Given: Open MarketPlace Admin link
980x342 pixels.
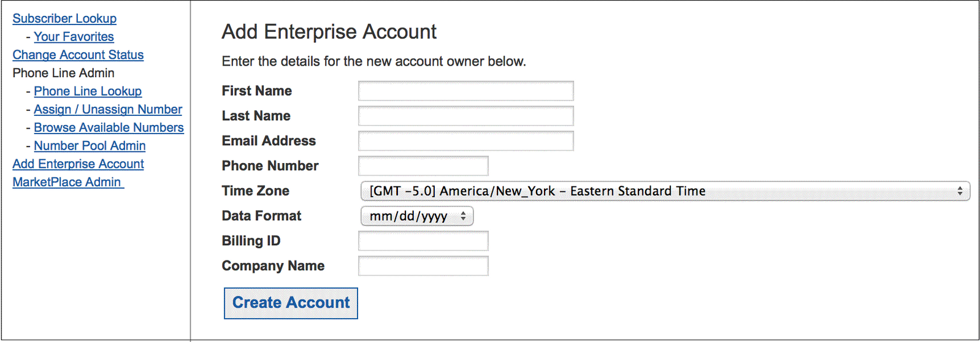Looking at the screenshot, I should click(67, 182).
